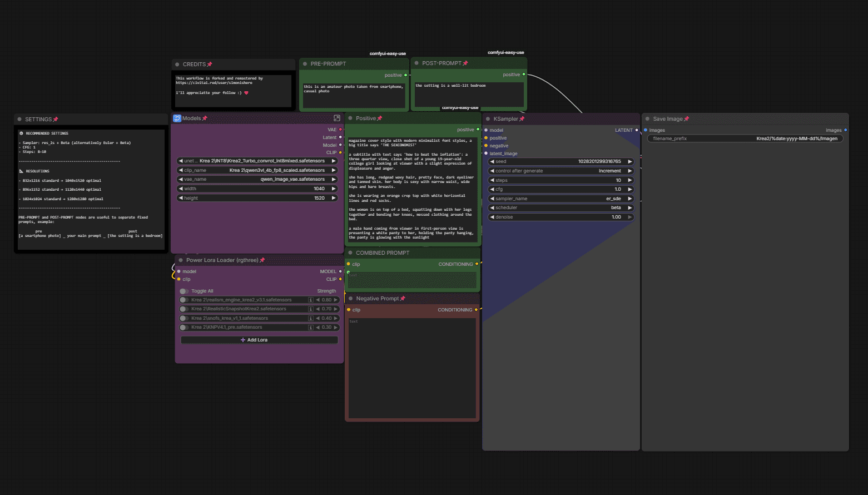Click the Models node CLIP output port
Viewport: 868px width, 495px height.
[340, 152]
